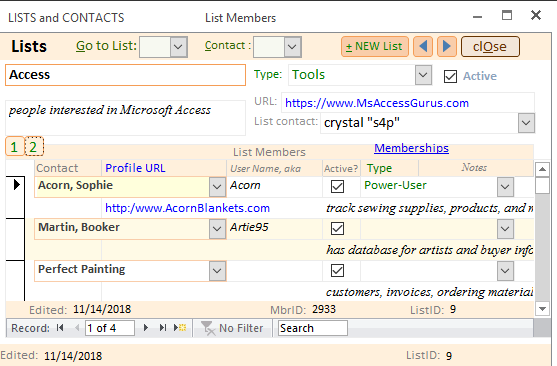Jump to first record in navigation bar
Screen dimensions: 557x366
click(60, 328)
